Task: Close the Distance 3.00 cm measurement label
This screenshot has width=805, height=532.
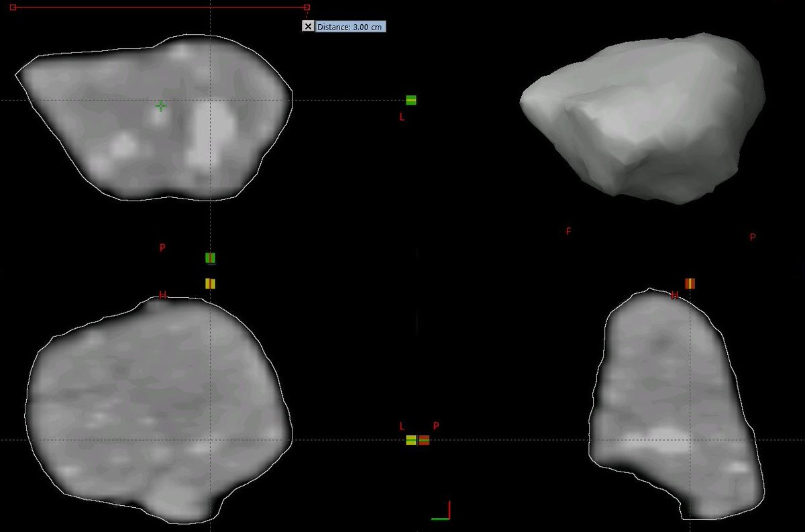Action: click(308, 26)
